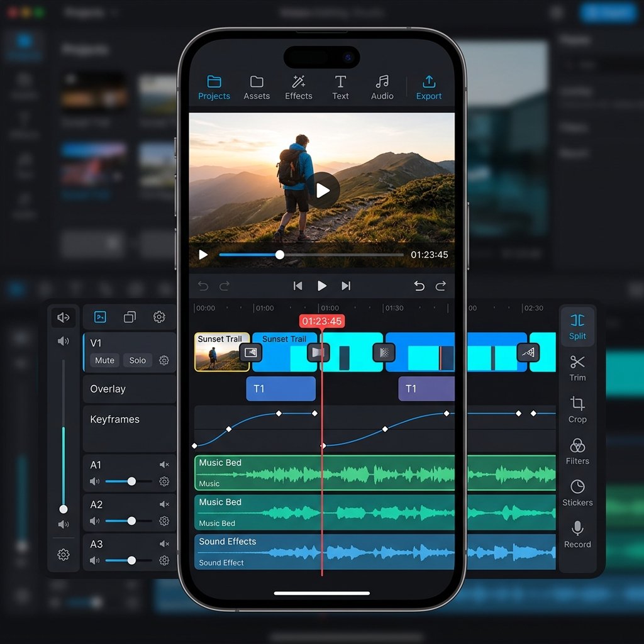Viewport: 644px width, 644px height.
Task: Solo the V1 track
Action: 138,360
